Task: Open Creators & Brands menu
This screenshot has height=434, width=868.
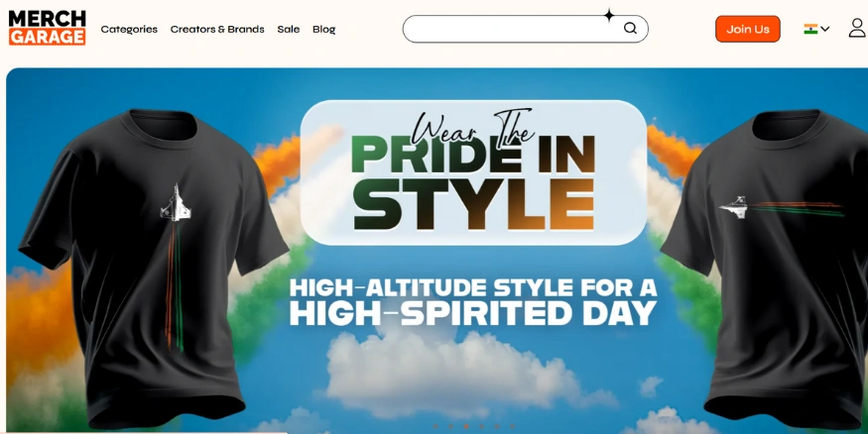Action: (217, 30)
